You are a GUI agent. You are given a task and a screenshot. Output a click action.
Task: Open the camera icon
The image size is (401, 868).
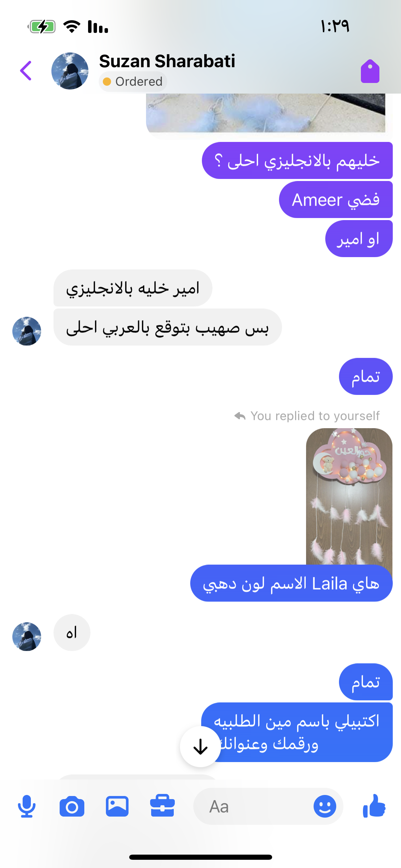72,807
